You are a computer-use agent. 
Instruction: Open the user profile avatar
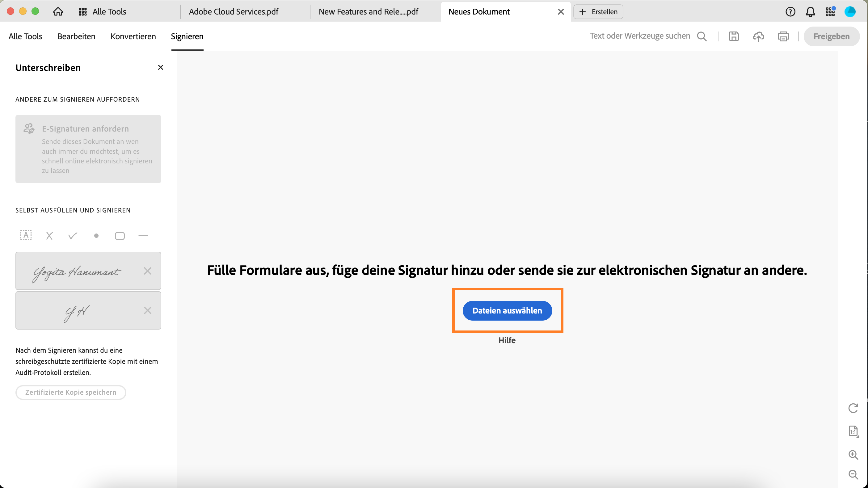click(x=850, y=12)
